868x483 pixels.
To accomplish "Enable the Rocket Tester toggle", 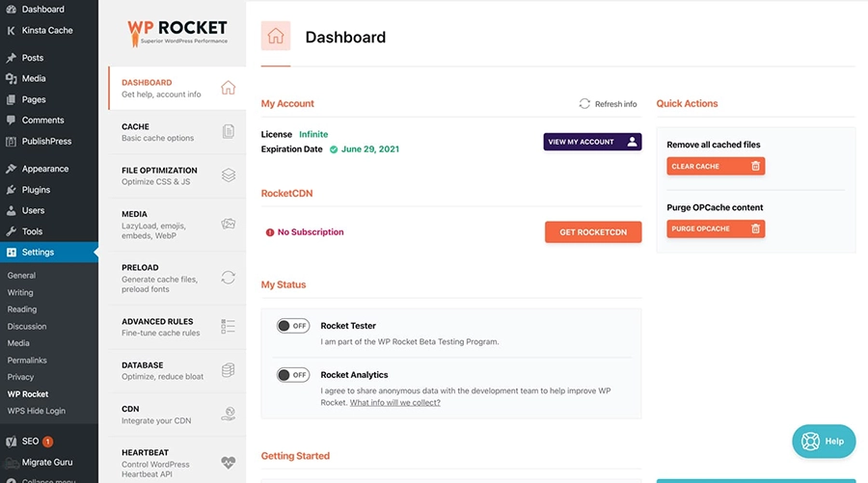I will tap(293, 326).
